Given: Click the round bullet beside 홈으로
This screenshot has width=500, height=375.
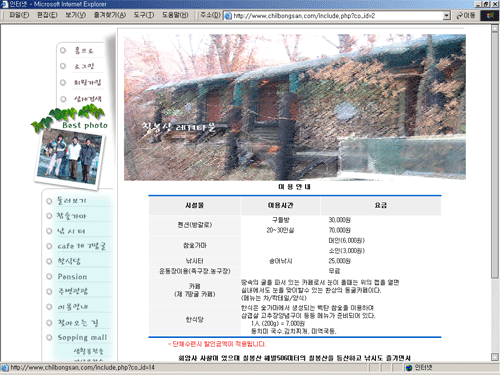Looking at the screenshot, I should 63,50.
